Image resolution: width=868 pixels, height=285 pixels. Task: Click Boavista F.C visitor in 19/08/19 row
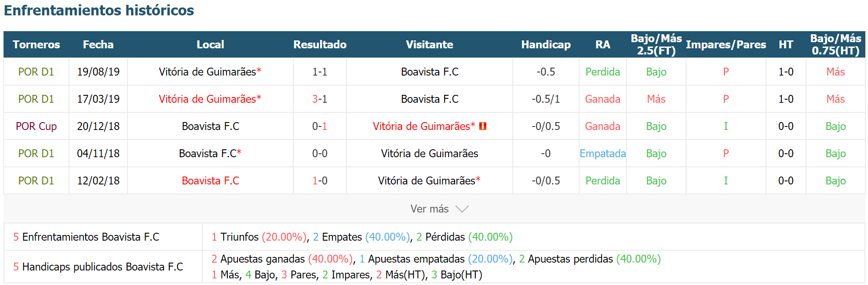430,72
